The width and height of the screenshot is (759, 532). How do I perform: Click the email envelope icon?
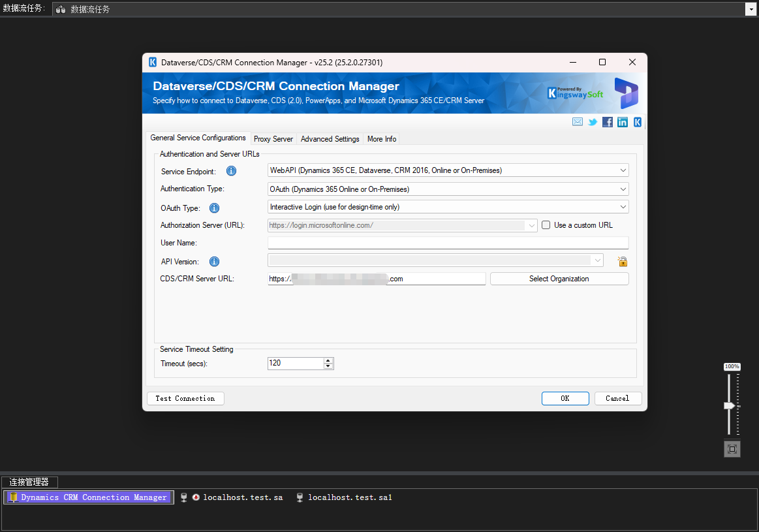tap(578, 122)
